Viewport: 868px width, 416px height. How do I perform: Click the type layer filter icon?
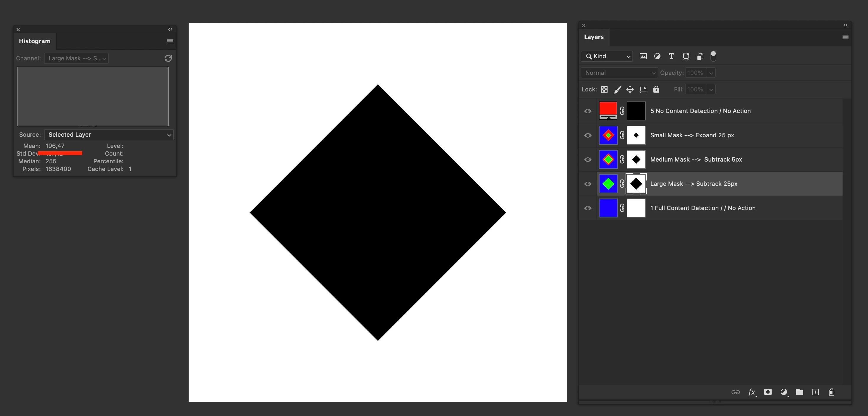point(671,56)
